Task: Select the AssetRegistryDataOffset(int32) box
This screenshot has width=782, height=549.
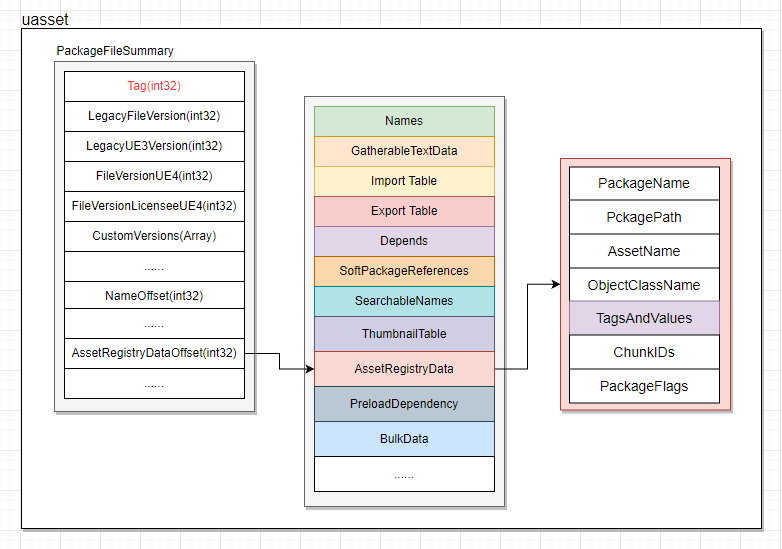Action: pos(154,353)
